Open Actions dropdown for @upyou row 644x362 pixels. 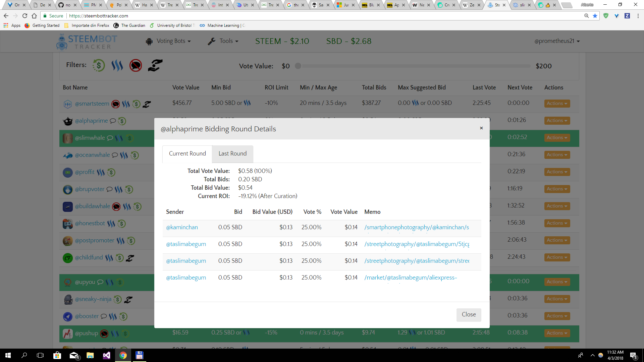pyautogui.click(x=557, y=282)
